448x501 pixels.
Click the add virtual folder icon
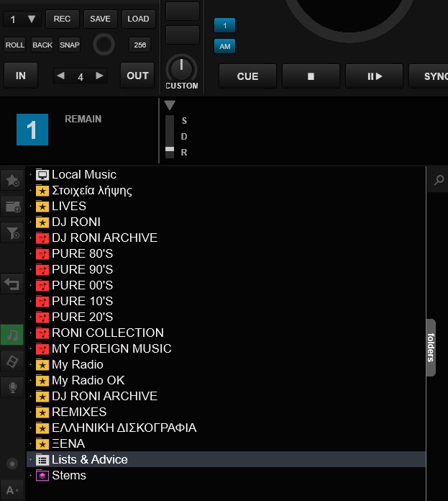12,207
